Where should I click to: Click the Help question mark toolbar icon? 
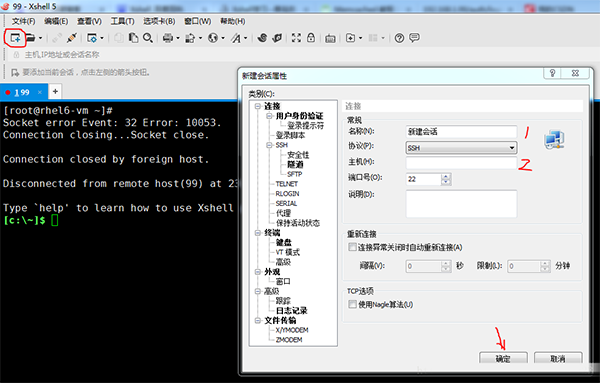399,38
